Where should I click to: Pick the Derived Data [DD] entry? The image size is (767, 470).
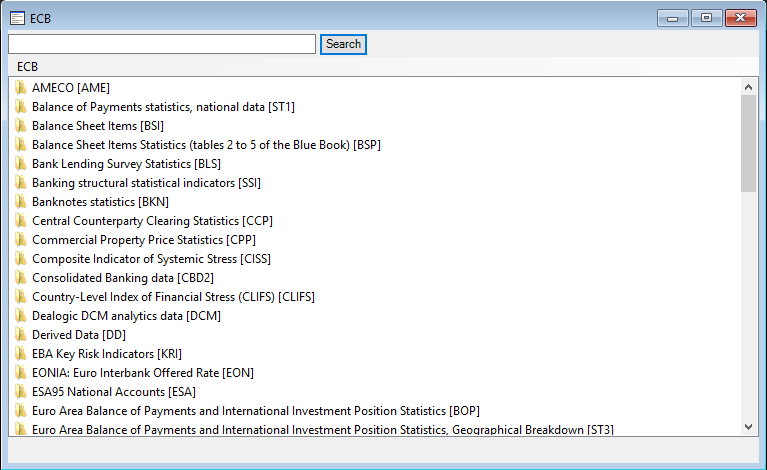point(79,335)
